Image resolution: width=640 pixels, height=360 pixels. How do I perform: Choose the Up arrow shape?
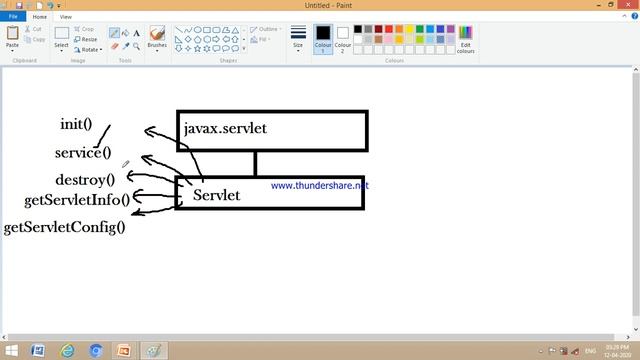235,40
